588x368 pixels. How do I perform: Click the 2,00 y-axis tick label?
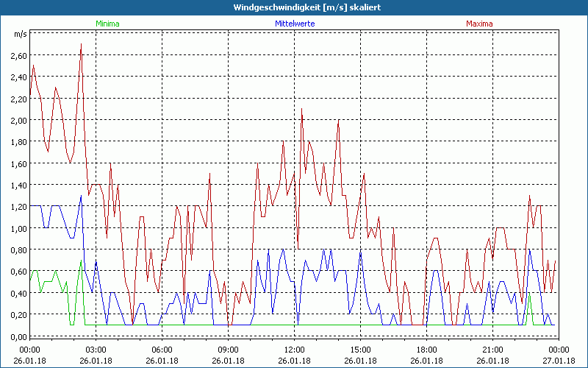18,120
